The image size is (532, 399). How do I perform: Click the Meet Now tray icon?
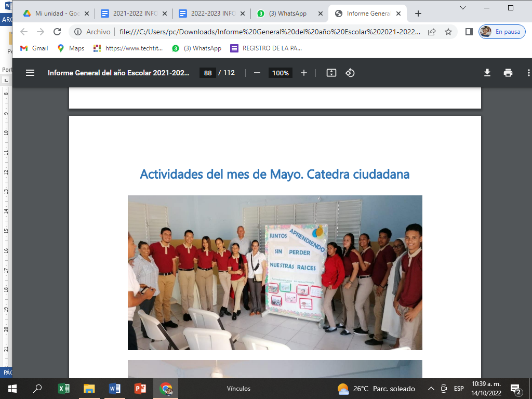point(444,389)
